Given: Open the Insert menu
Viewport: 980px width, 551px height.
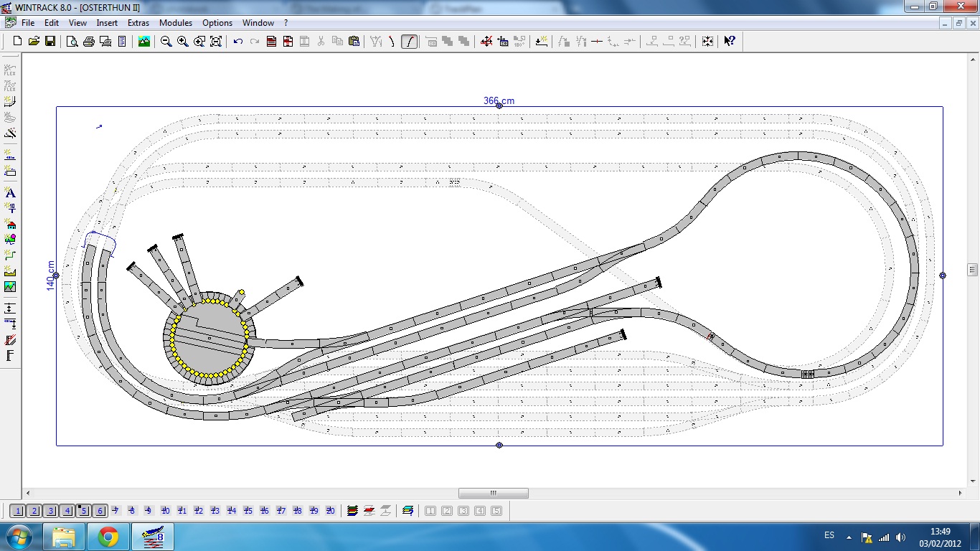Looking at the screenshot, I should pyautogui.click(x=107, y=23).
